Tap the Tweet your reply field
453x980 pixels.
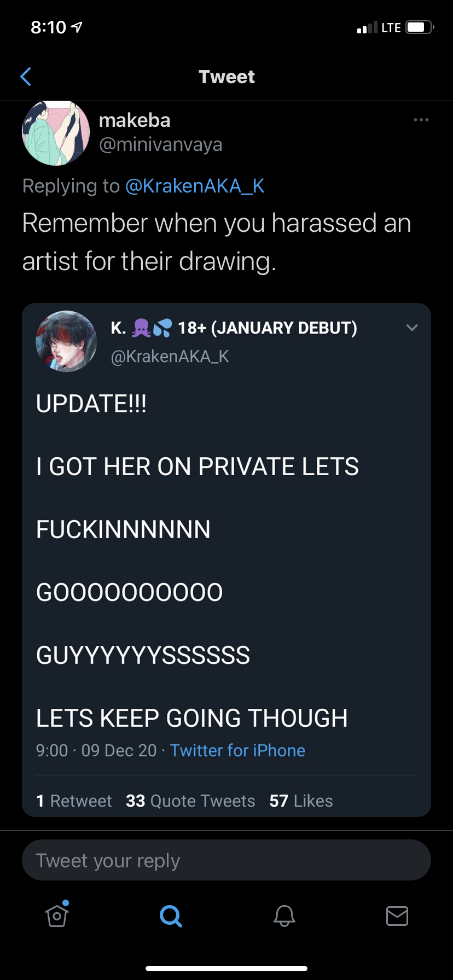[226, 860]
